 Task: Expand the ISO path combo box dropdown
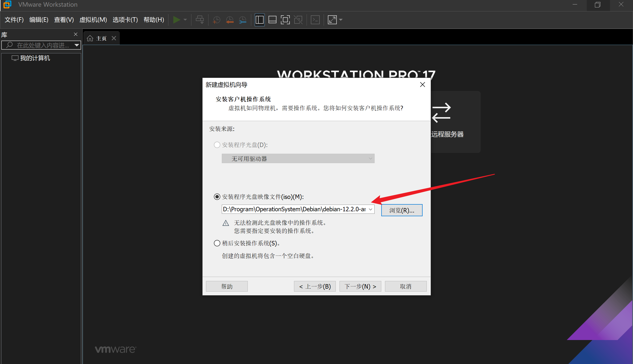371,209
